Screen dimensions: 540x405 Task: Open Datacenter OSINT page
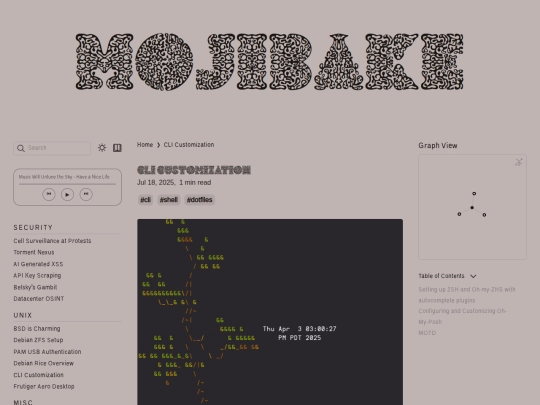pyautogui.click(x=39, y=299)
